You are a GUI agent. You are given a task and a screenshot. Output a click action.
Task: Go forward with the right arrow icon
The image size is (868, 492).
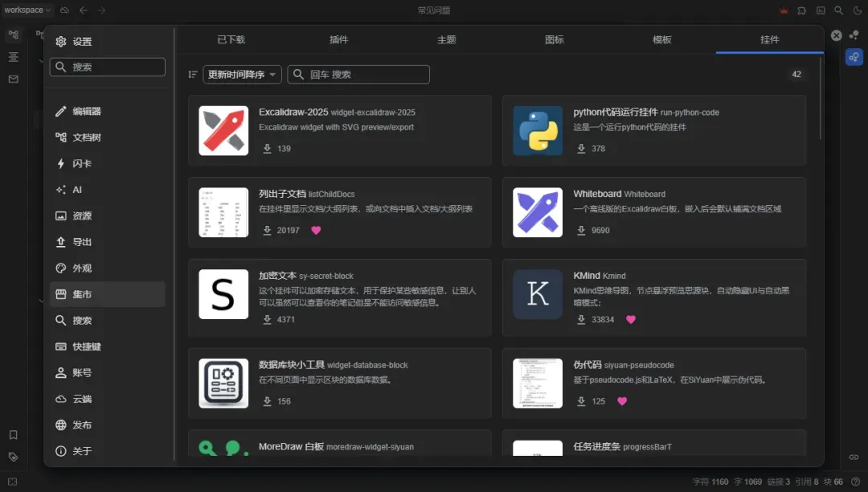click(102, 10)
